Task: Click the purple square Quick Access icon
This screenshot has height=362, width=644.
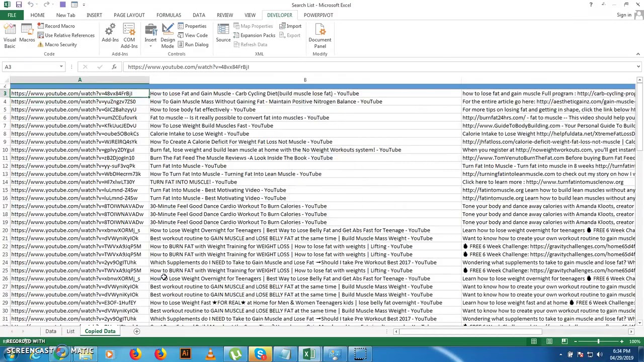Action: pyautogui.click(x=63, y=5)
